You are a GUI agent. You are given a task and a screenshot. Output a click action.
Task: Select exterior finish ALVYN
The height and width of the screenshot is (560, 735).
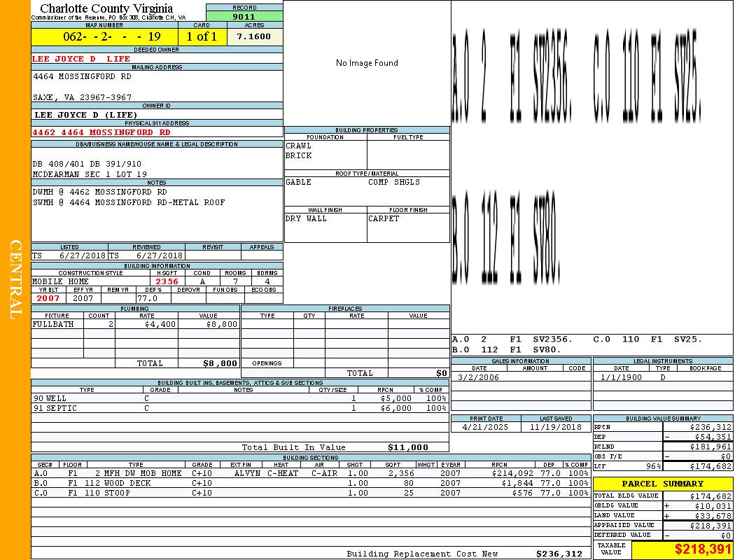pyautogui.click(x=247, y=474)
